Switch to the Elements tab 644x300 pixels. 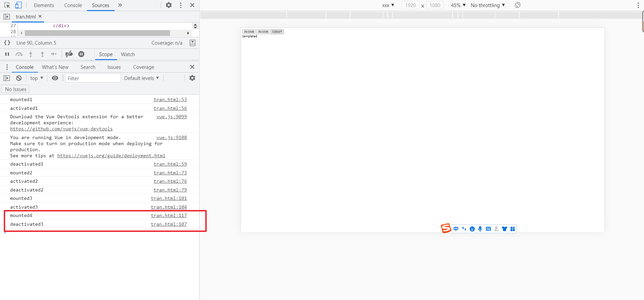[x=44, y=5]
